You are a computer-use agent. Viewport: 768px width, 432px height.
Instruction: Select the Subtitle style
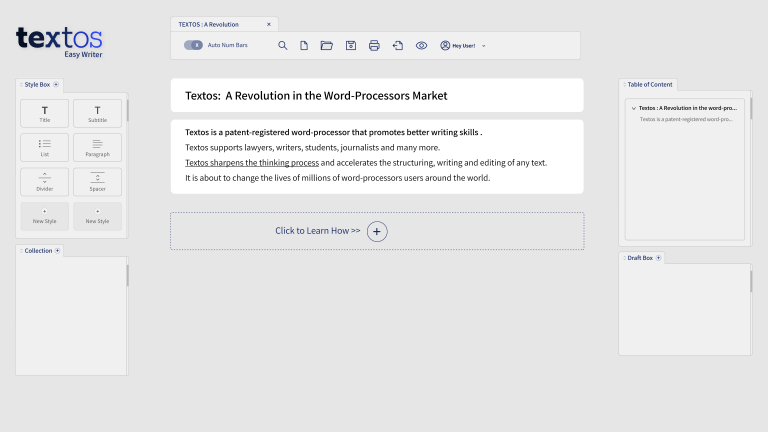(97, 114)
